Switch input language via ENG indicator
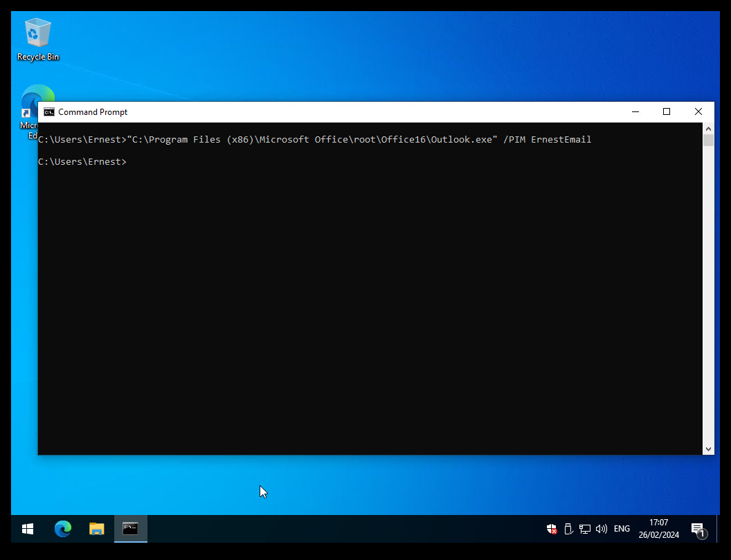 (622, 529)
